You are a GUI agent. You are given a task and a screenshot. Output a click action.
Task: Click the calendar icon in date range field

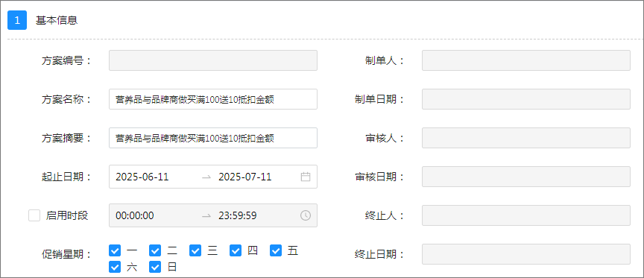[x=305, y=177]
